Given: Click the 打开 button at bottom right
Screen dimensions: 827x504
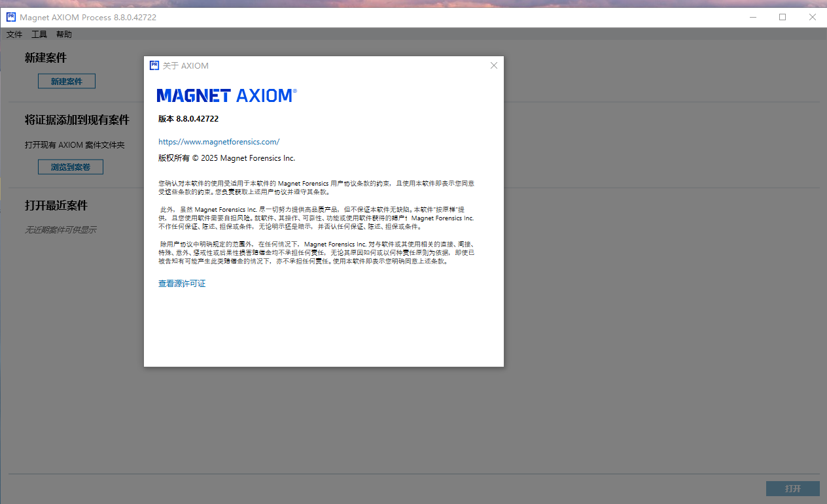Looking at the screenshot, I should click(x=792, y=488).
